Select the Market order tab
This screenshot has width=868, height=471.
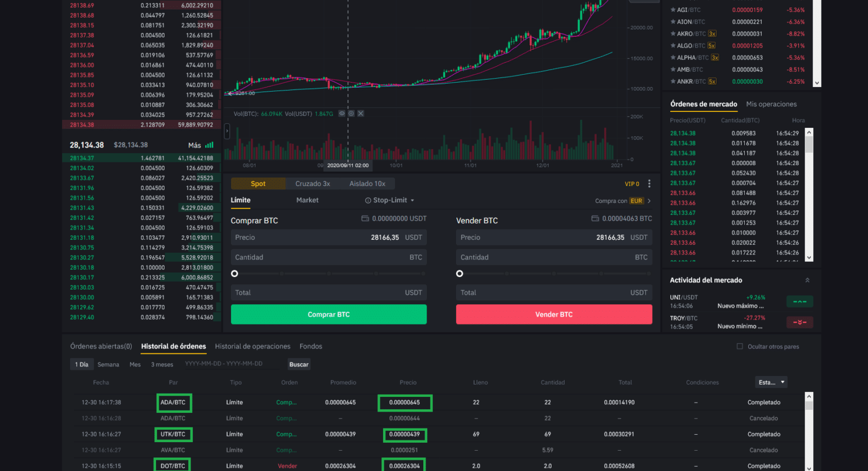(x=307, y=200)
